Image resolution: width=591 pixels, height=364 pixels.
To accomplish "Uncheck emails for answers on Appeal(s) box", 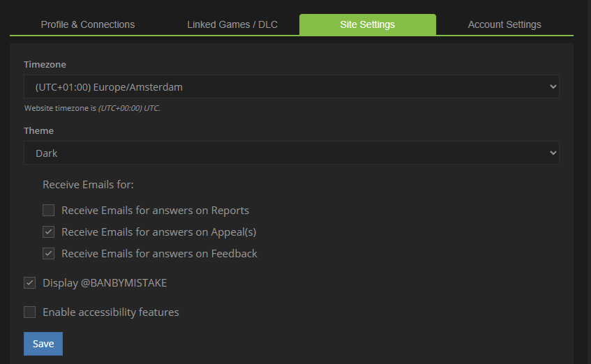I will click(x=49, y=232).
